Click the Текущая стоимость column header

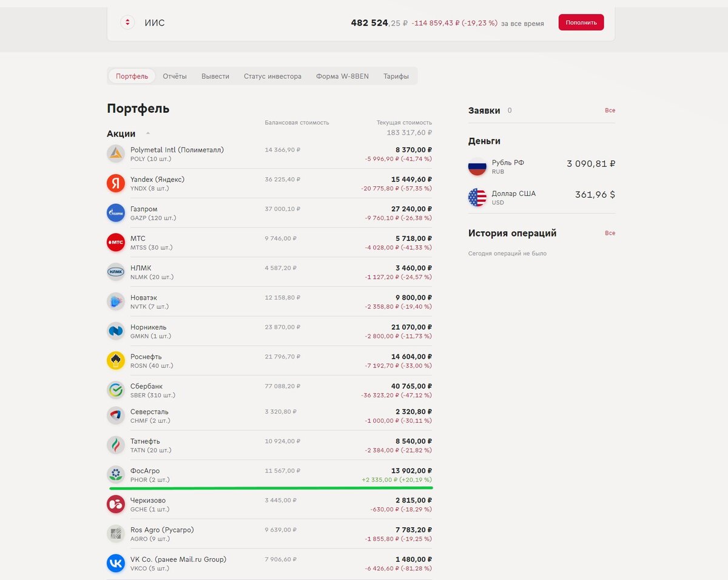coord(404,123)
